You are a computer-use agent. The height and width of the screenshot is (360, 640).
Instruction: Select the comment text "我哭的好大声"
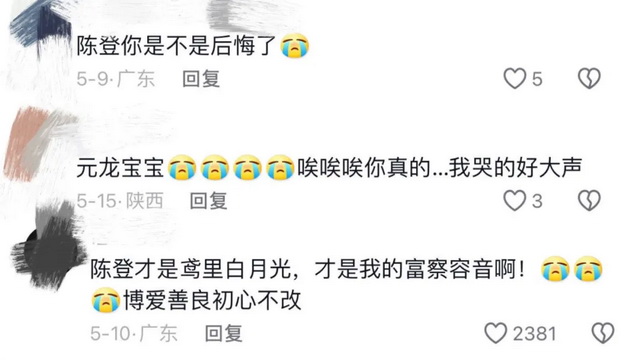(x=515, y=168)
